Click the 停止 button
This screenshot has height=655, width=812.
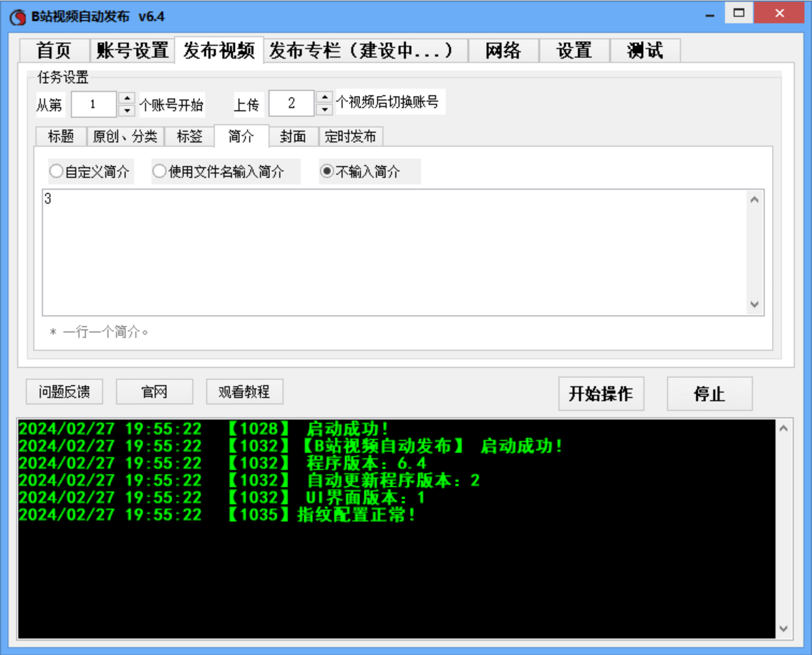(710, 394)
